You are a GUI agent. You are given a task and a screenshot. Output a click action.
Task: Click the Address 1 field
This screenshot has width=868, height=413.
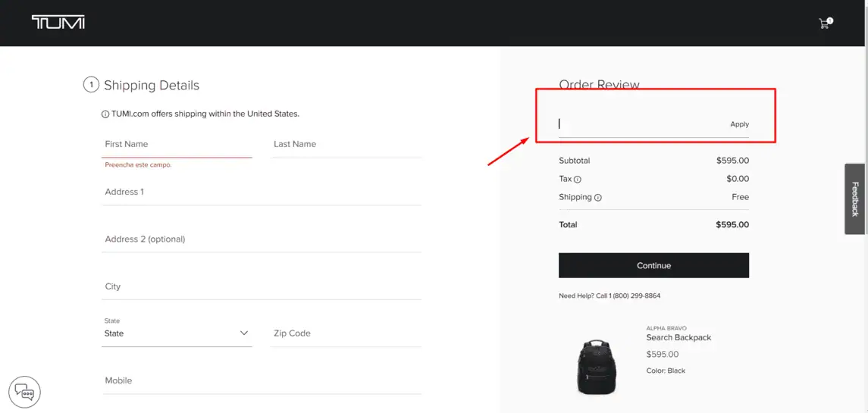[x=262, y=192]
